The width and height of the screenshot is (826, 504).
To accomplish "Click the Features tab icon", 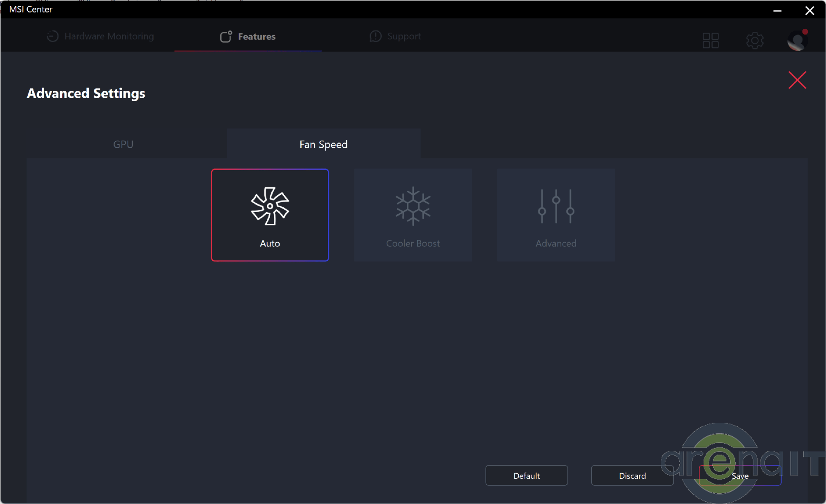I will tap(225, 36).
